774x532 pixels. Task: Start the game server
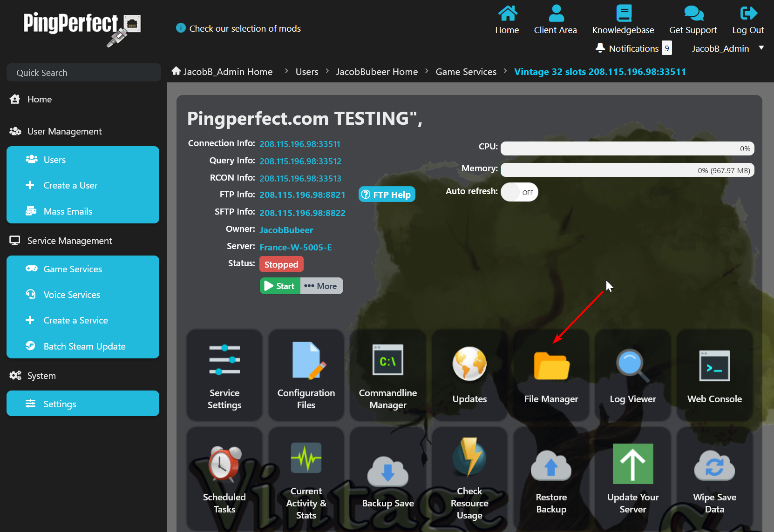(x=280, y=286)
